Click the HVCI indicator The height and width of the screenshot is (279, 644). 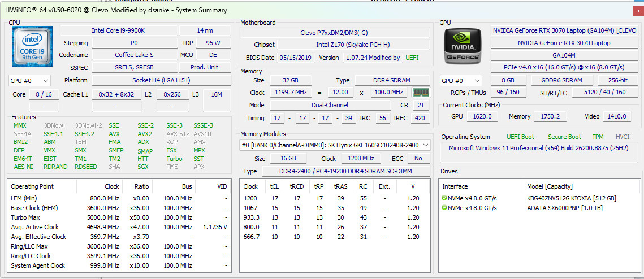(x=623, y=137)
